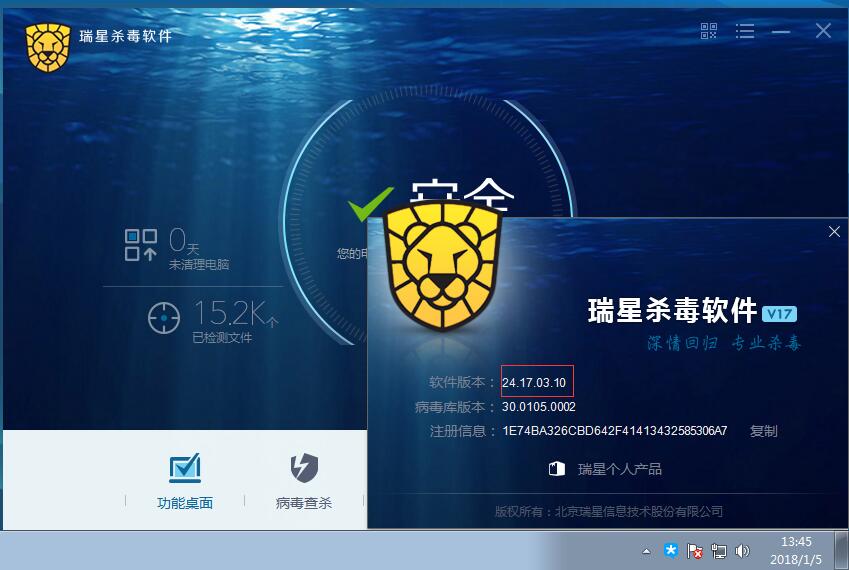
Task: Click the 注册信息 label
Action: 457,431
